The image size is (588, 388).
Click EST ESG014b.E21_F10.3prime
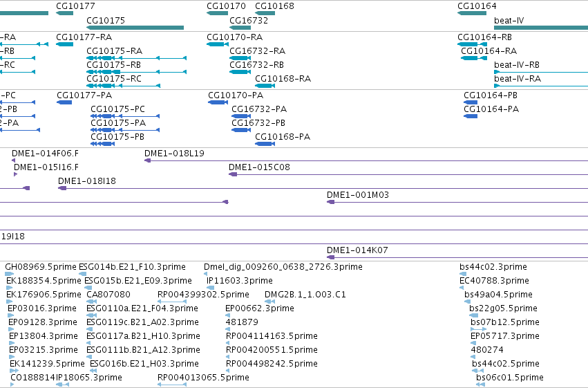tap(82, 274)
